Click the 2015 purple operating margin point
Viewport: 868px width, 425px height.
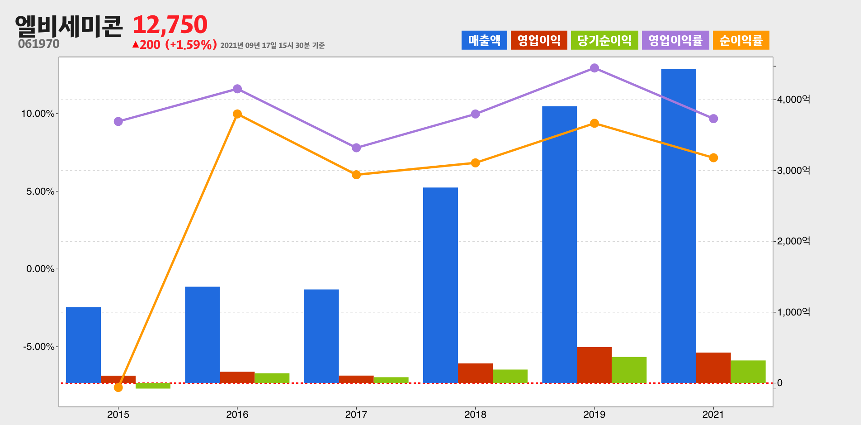[118, 121]
